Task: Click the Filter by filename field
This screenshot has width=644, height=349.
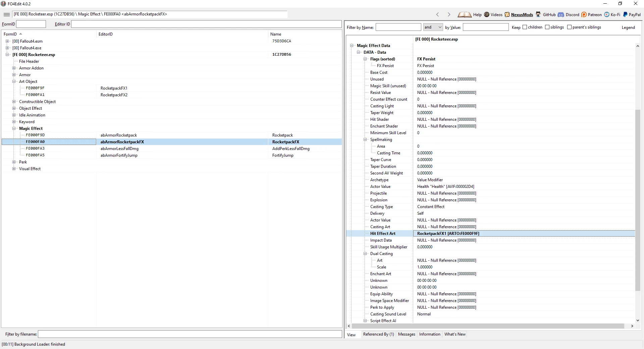Action: click(190, 334)
